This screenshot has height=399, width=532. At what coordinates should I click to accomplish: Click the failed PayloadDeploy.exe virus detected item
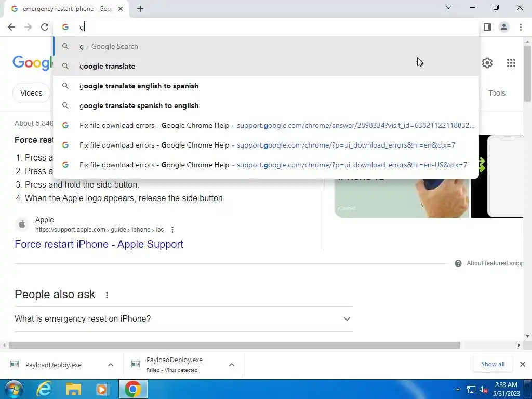pyautogui.click(x=175, y=365)
